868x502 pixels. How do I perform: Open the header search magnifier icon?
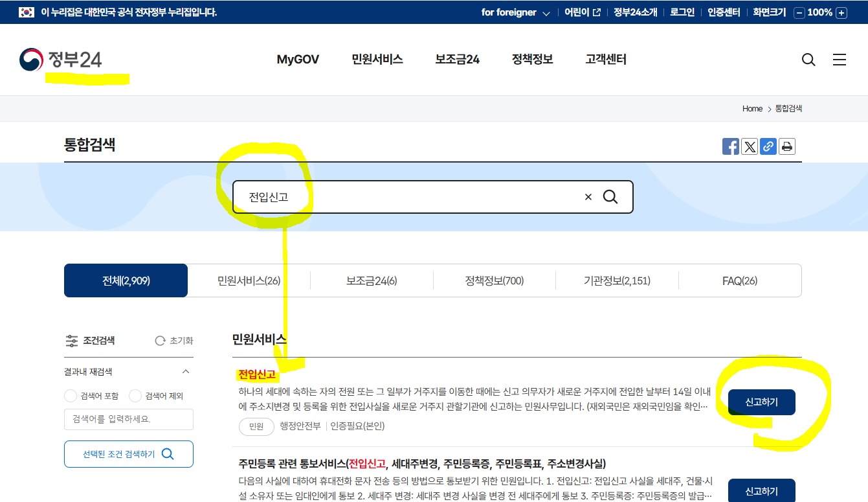tap(808, 60)
